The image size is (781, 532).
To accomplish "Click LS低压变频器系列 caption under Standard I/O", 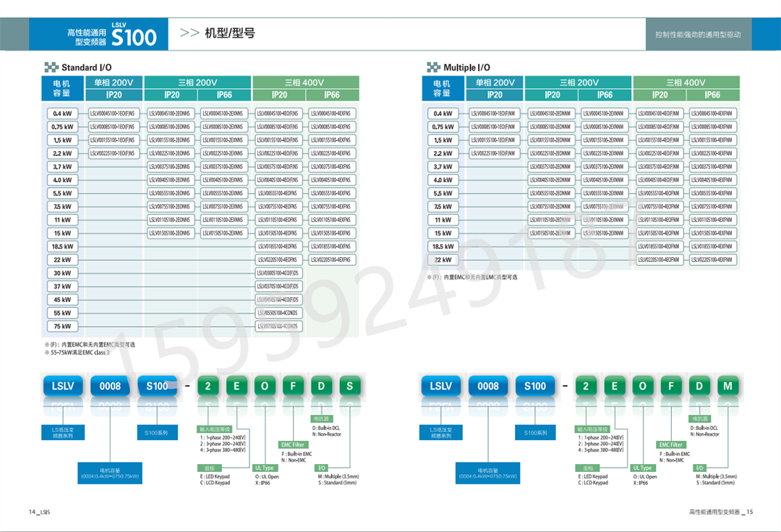I will (63, 432).
